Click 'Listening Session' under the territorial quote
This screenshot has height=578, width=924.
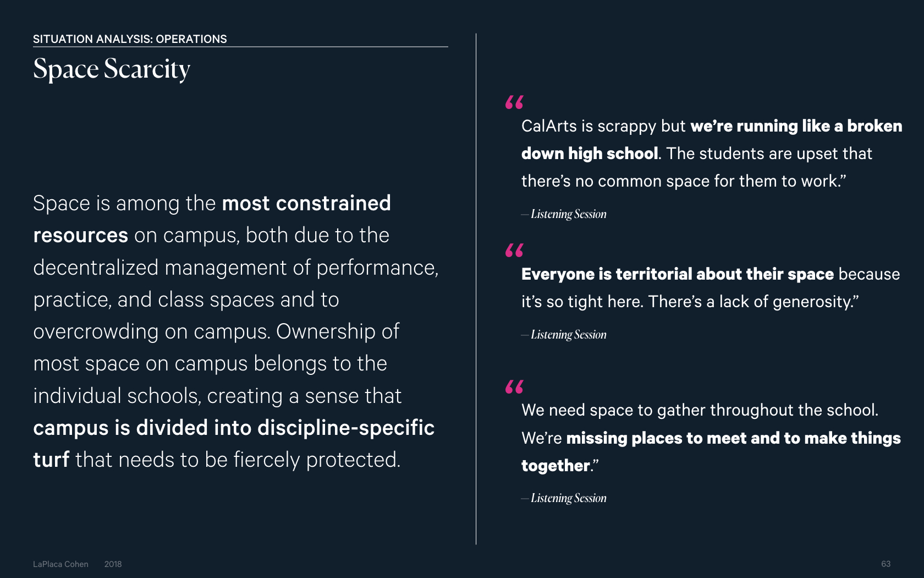pos(569,335)
